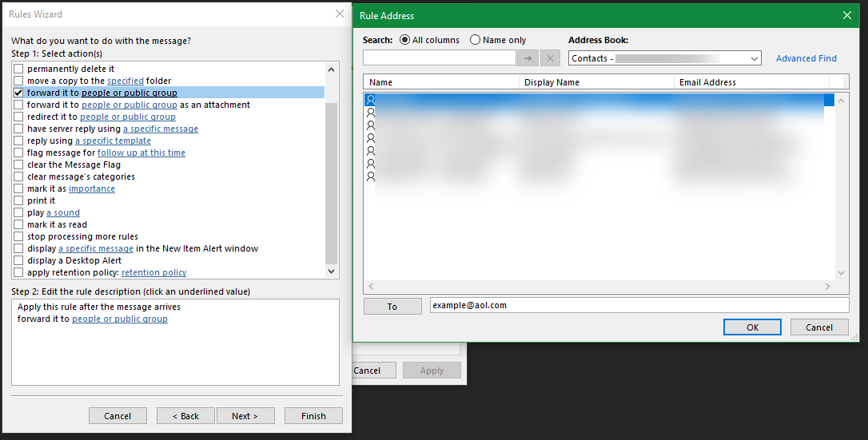Sort contacts by Display Name column header

point(596,82)
